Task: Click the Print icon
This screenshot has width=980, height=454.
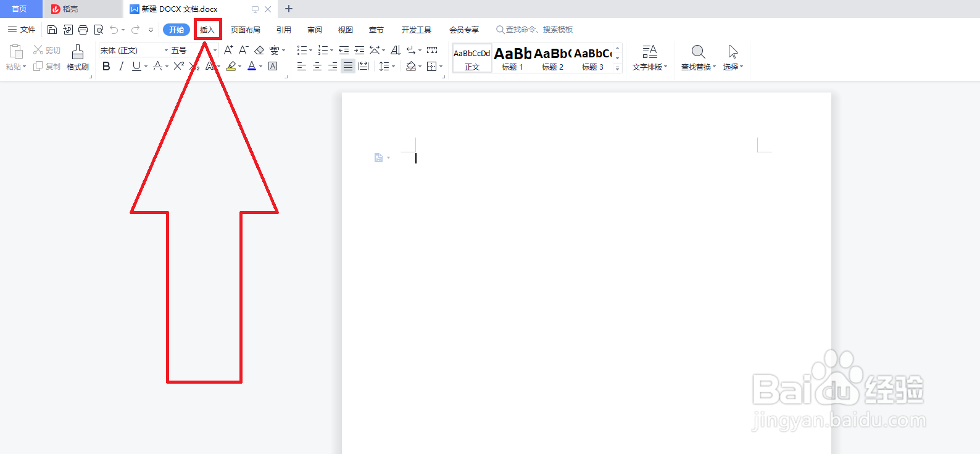Action: (x=83, y=30)
